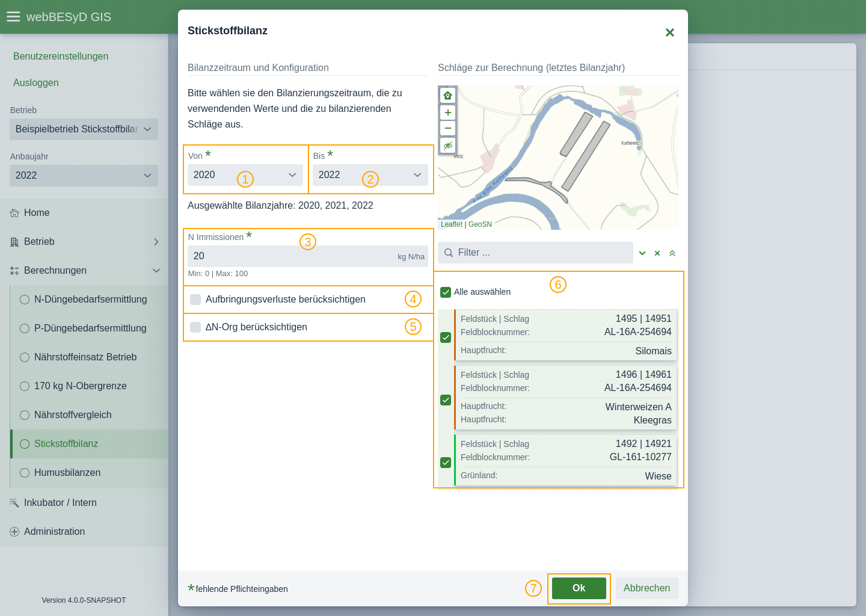The width and height of the screenshot is (866, 616).
Task: Focus the Filter search field
Action: pyautogui.click(x=535, y=253)
